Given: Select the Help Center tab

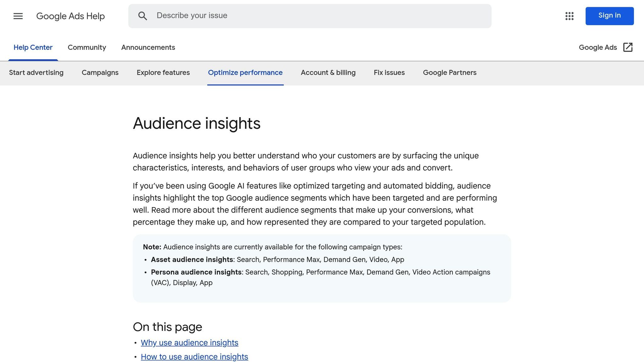Looking at the screenshot, I should pyautogui.click(x=33, y=47).
